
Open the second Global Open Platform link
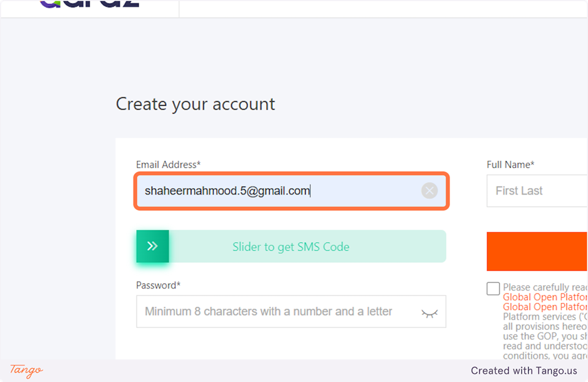point(545,307)
